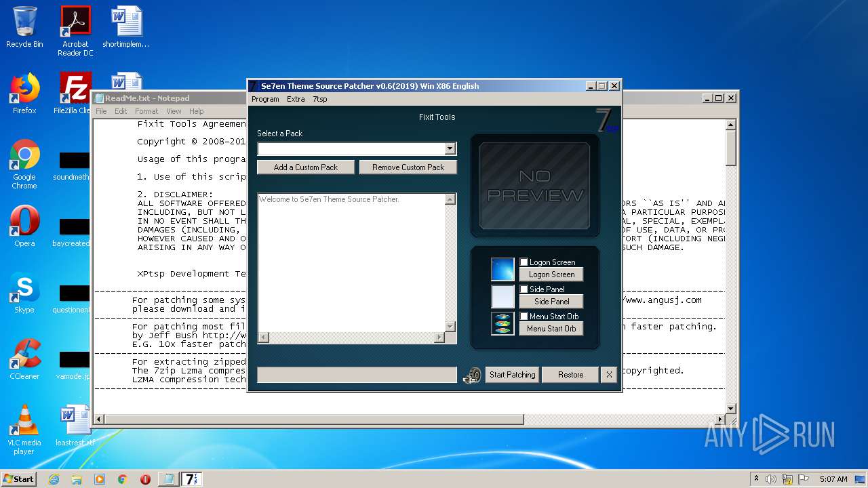Open the Extra menu in patcher

296,99
